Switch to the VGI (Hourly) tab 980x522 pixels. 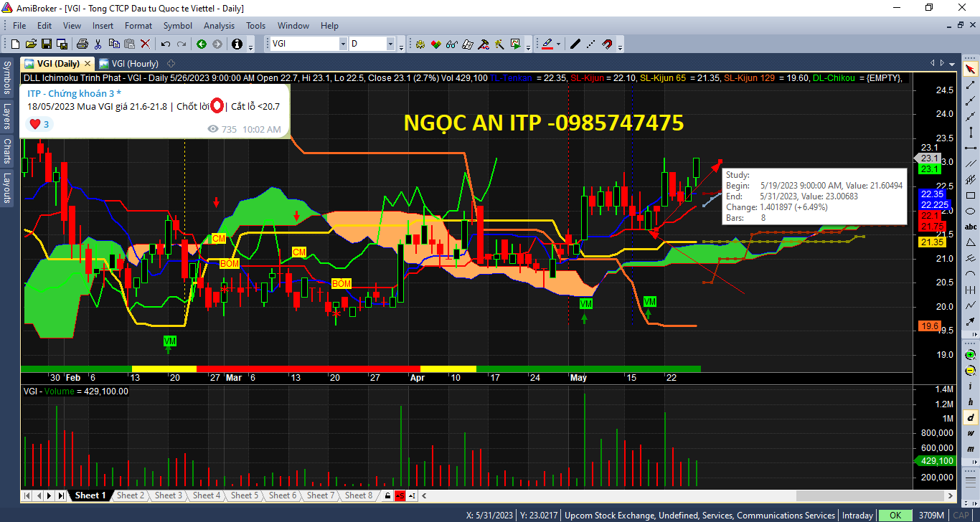[129, 63]
